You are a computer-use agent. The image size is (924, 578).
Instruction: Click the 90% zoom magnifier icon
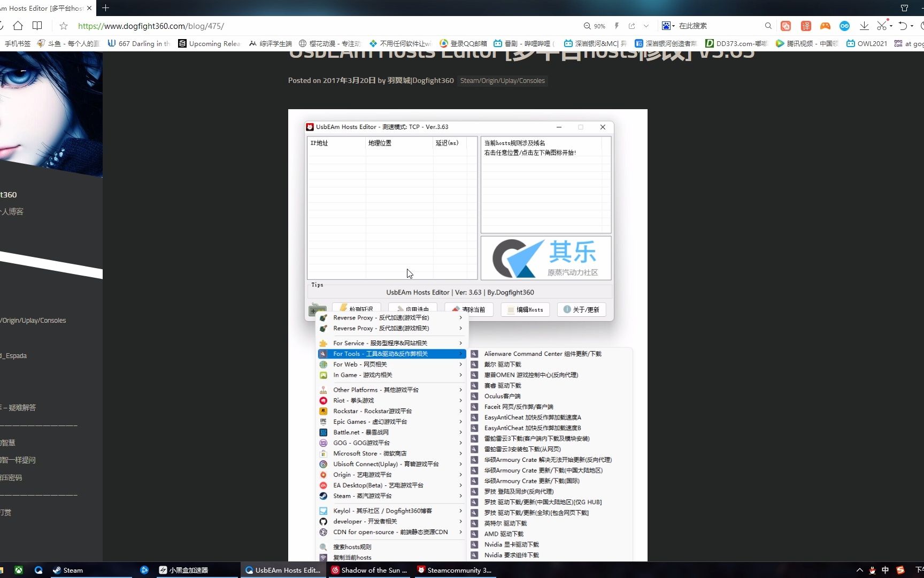[587, 26]
